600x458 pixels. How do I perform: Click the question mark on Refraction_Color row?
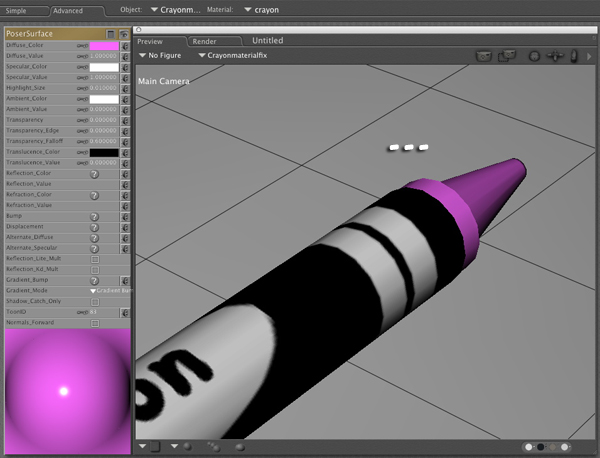[x=95, y=196]
